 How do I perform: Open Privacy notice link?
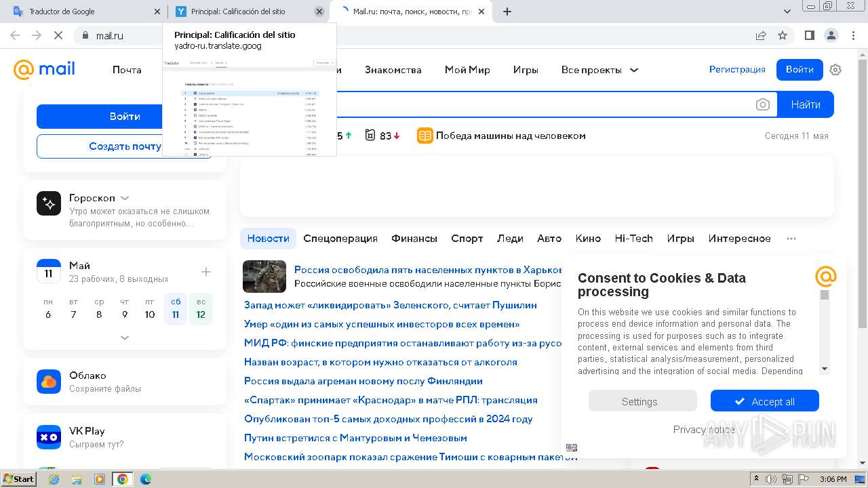tap(704, 429)
